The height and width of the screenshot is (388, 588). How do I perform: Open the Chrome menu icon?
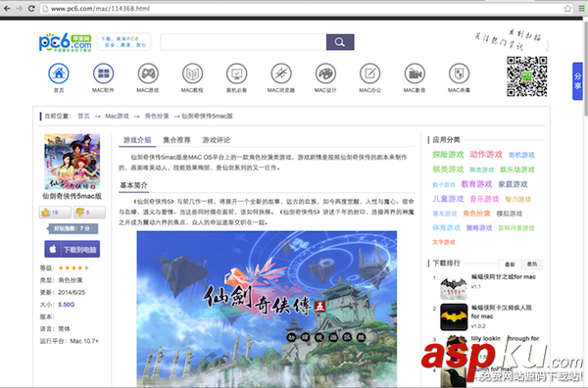click(x=581, y=8)
